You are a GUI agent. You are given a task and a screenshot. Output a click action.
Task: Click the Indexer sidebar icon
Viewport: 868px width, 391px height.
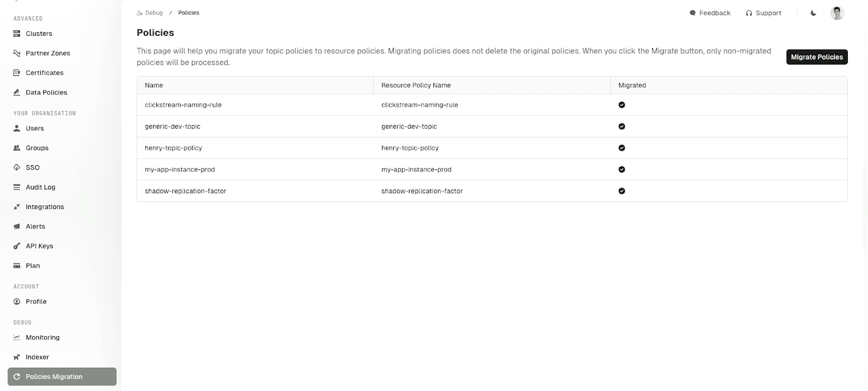point(17,357)
